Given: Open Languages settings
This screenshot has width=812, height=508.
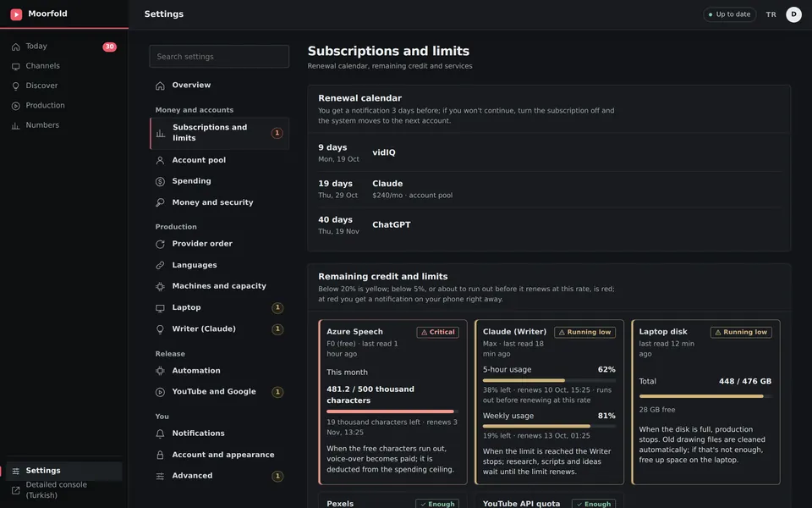Looking at the screenshot, I should (x=219, y=265).
